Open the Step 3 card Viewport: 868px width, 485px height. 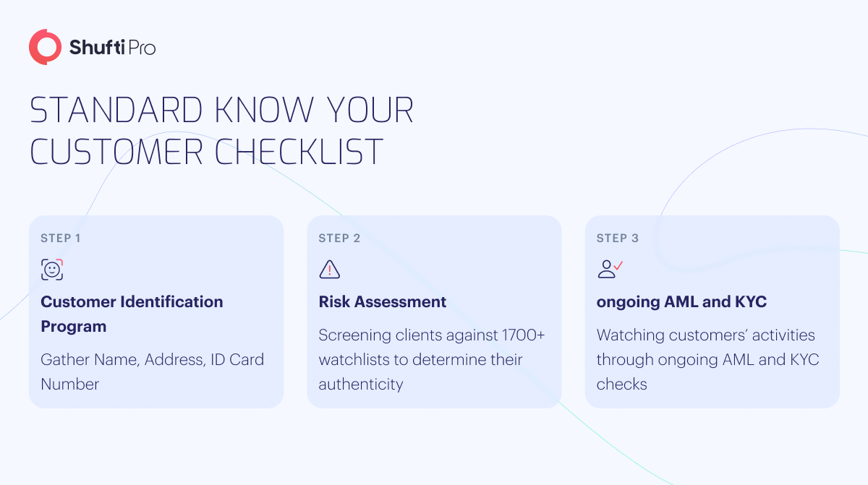712,312
